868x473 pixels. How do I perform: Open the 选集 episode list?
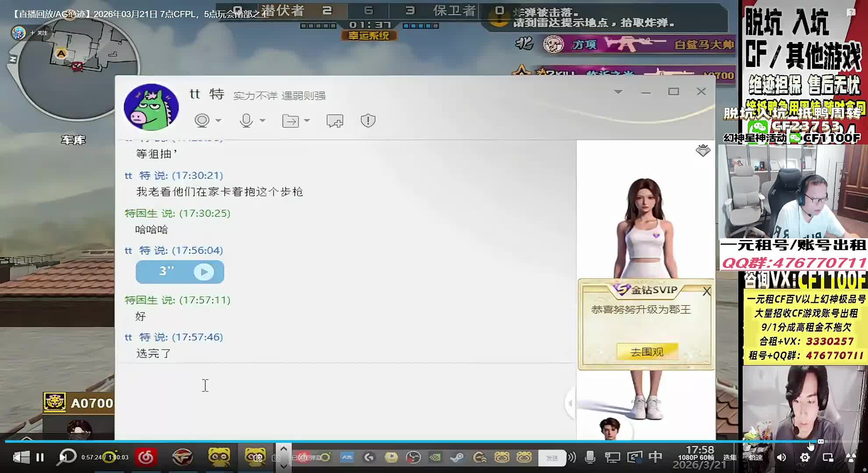pyautogui.click(x=730, y=458)
